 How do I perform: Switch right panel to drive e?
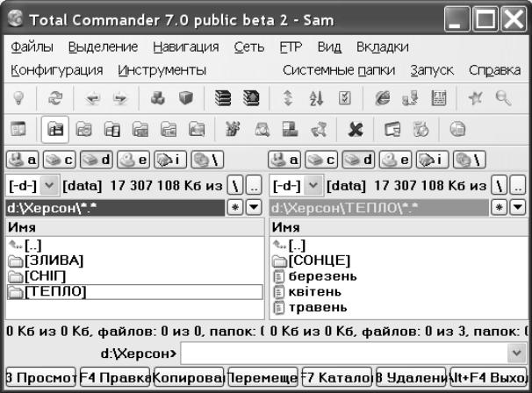(x=395, y=160)
